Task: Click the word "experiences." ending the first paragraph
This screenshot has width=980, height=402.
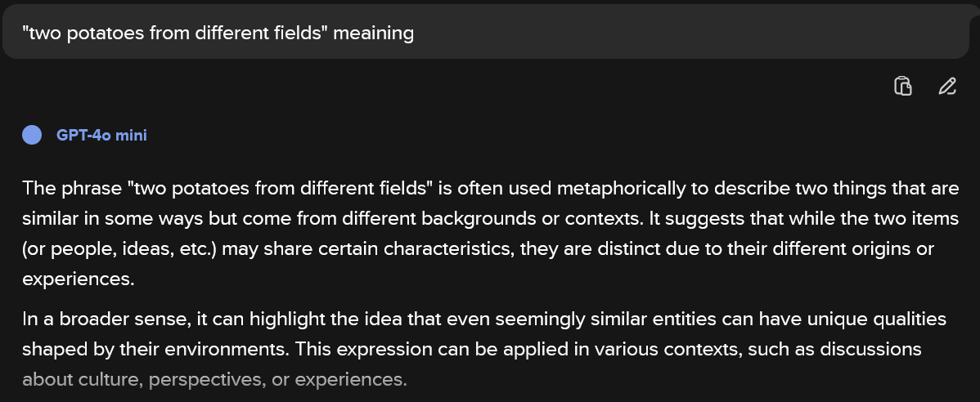Action: tap(79, 279)
